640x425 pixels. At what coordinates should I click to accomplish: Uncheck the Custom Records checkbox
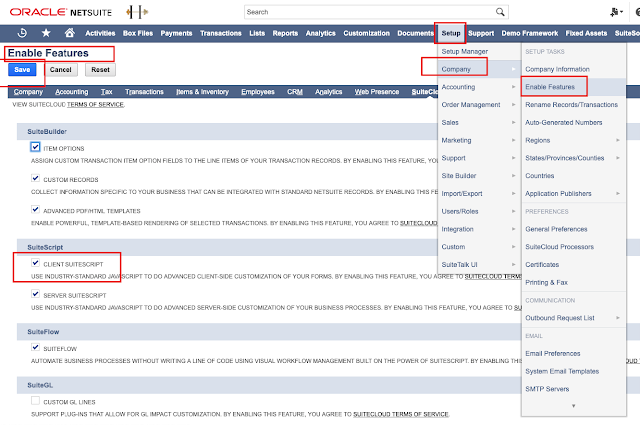point(36,178)
